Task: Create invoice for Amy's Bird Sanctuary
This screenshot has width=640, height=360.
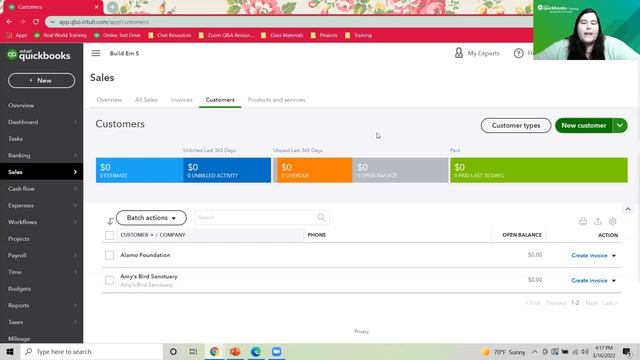Action: 589,280
